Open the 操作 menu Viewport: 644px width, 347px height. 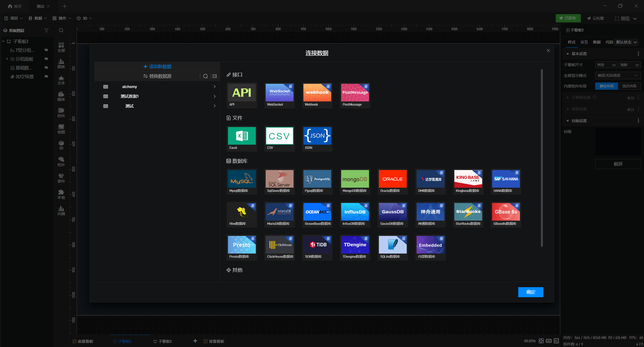pyautogui.click(x=62, y=18)
